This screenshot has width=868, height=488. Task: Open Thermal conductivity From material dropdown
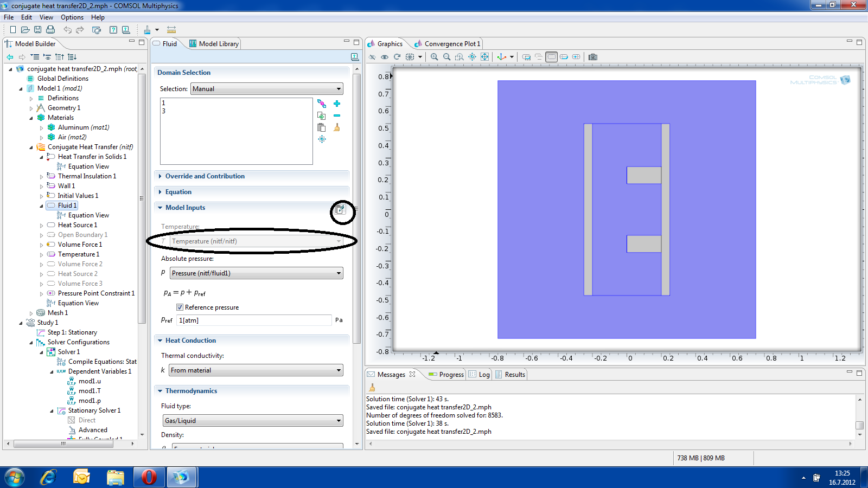[256, 370]
